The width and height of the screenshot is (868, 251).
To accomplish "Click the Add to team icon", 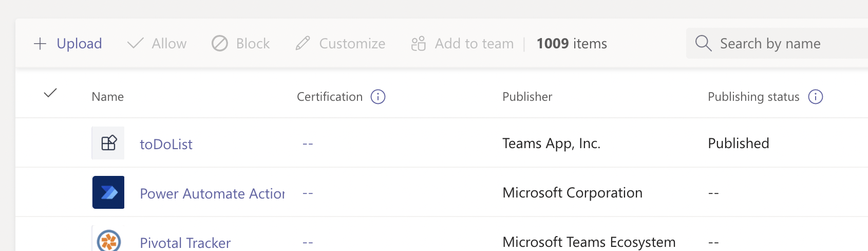I will tap(419, 44).
